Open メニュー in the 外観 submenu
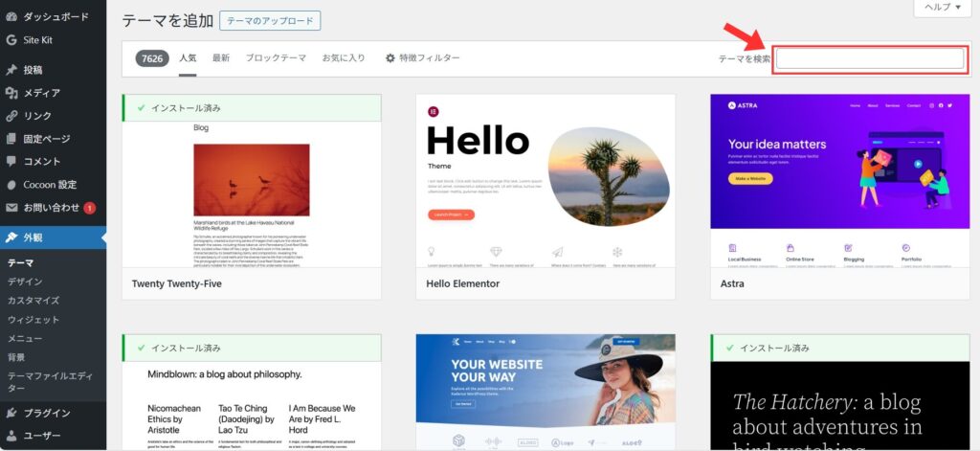 click(x=25, y=338)
